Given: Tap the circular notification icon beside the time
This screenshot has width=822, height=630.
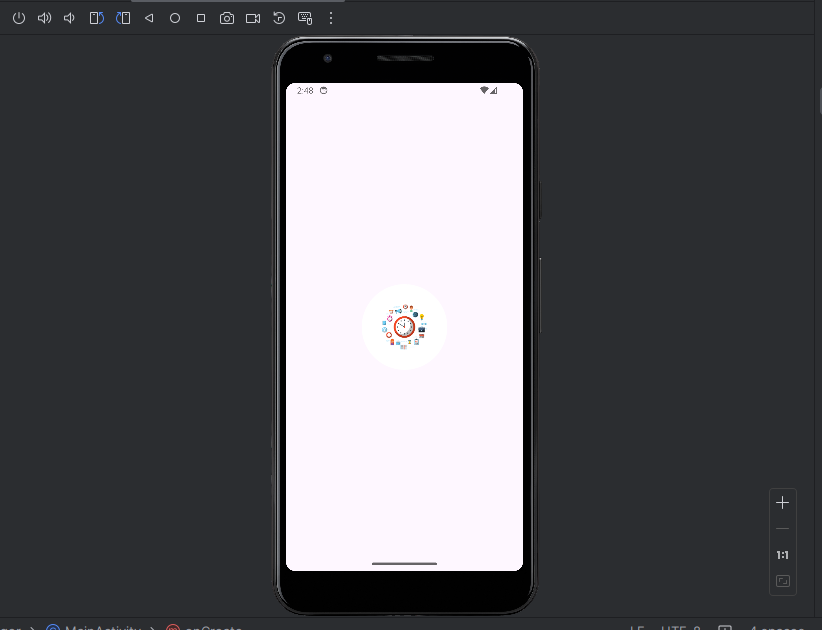Looking at the screenshot, I should [x=323, y=91].
